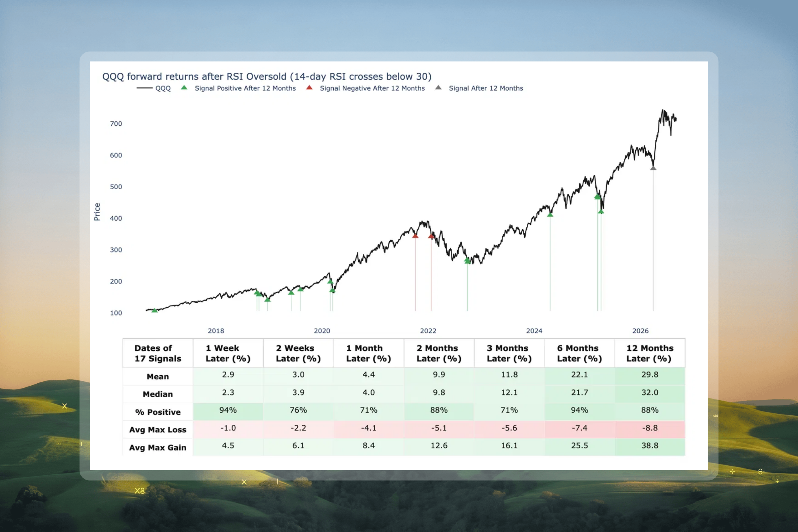Click the 100 y-axis tick label
The image size is (798, 532).
point(116,313)
